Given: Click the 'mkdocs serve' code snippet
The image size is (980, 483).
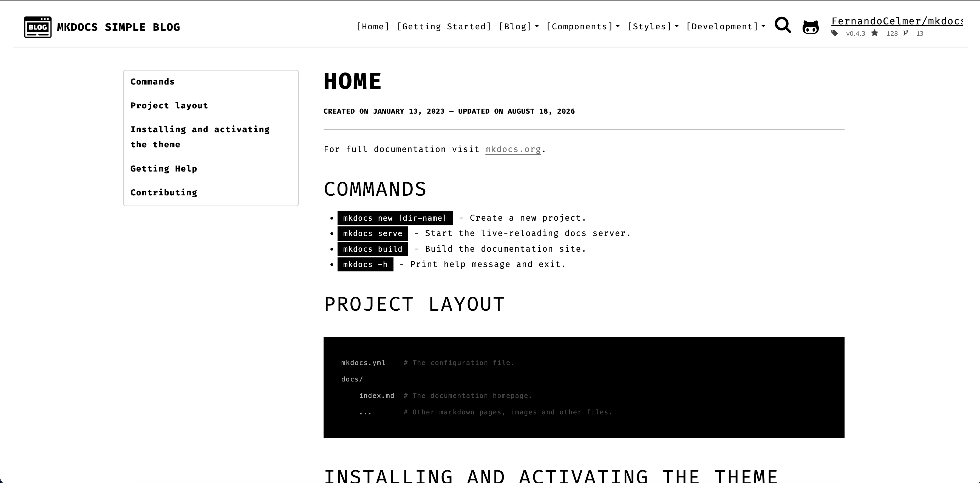Looking at the screenshot, I should pyautogui.click(x=372, y=233).
